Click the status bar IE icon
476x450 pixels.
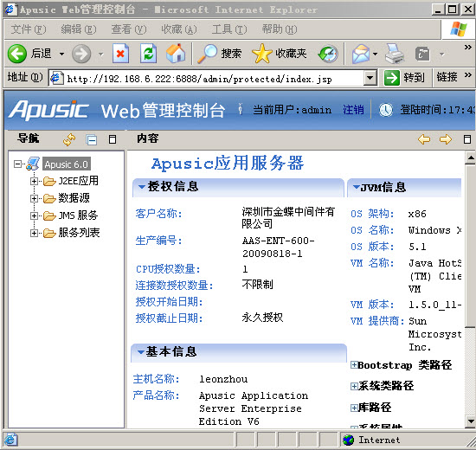11,440
